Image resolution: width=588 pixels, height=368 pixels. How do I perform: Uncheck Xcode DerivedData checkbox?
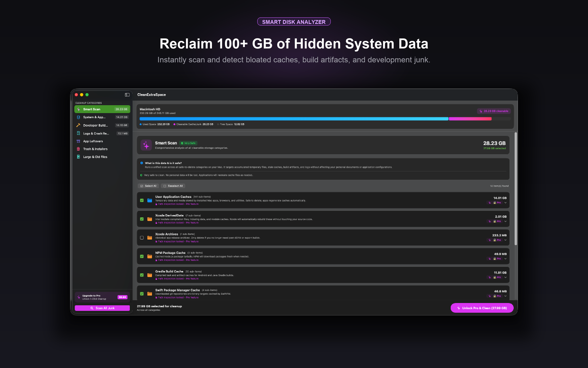pyautogui.click(x=142, y=219)
